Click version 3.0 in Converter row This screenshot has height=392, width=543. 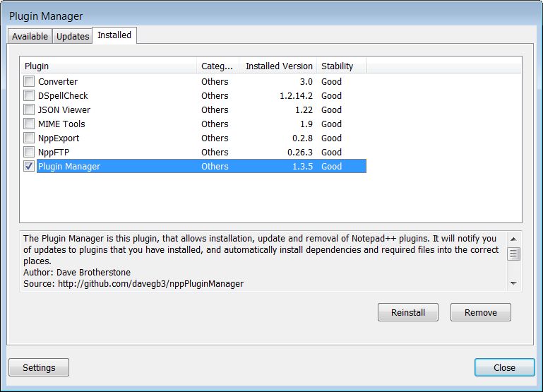point(306,82)
